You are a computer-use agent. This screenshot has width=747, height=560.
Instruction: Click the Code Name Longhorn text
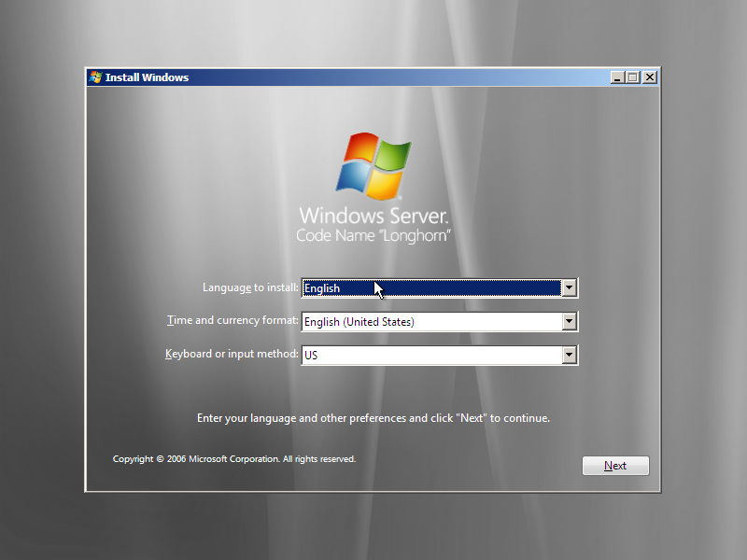tap(373, 233)
